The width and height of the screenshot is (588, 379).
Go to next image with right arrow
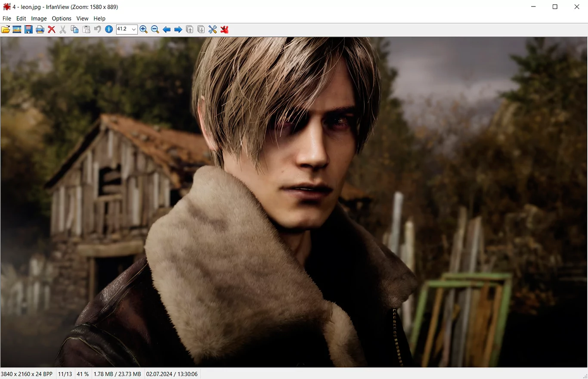point(178,29)
